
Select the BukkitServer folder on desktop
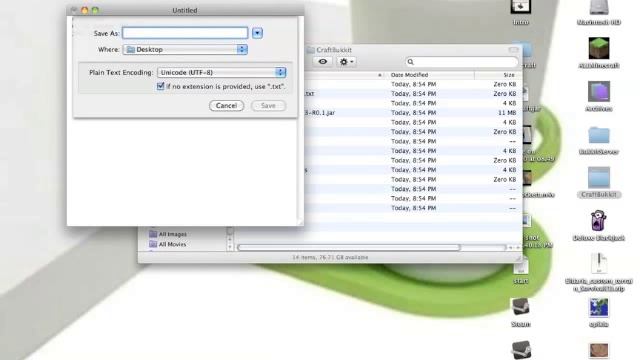pyautogui.click(x=599, y=135)
